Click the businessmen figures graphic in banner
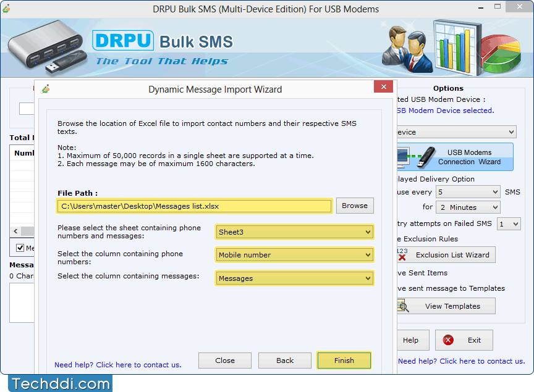 click(407, 49)
